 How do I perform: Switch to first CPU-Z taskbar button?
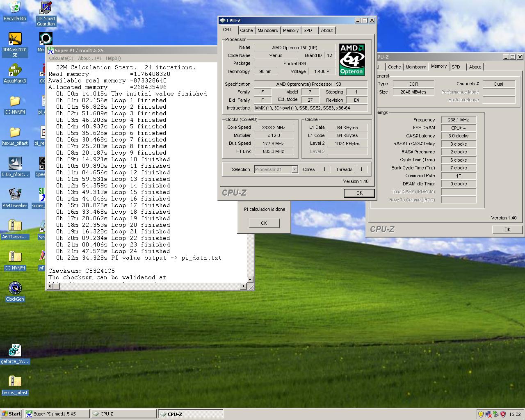124,414
